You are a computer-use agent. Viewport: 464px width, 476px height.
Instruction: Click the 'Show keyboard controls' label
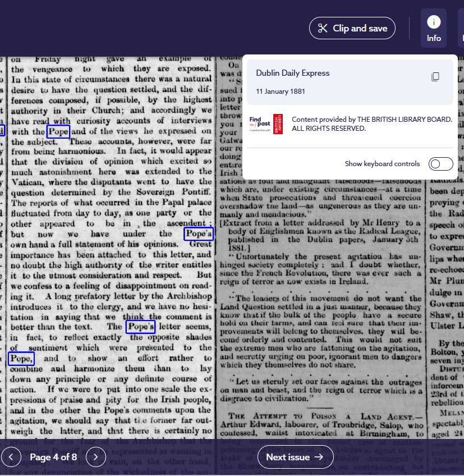[x=382, y=164]
